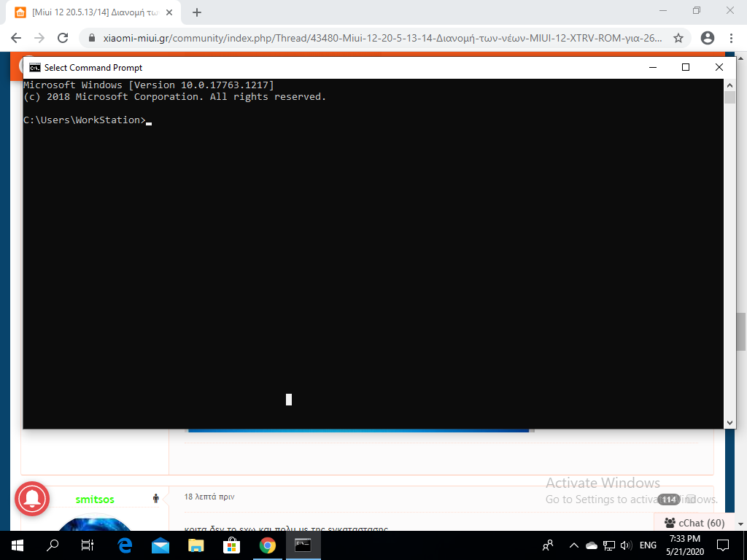
Task: Click Command Prompt scrollbar down arrow
Action: coord(729,422)
